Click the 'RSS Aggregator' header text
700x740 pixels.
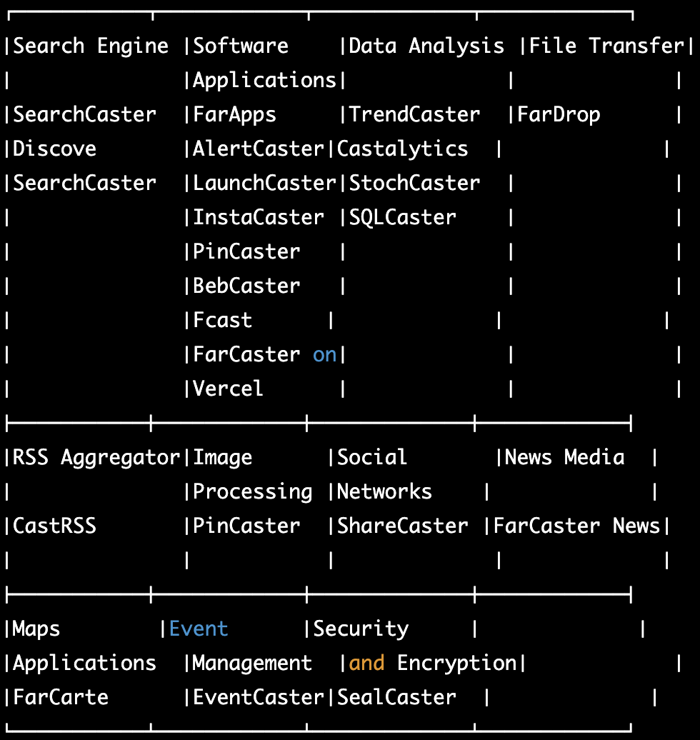(x=96, y=459)
